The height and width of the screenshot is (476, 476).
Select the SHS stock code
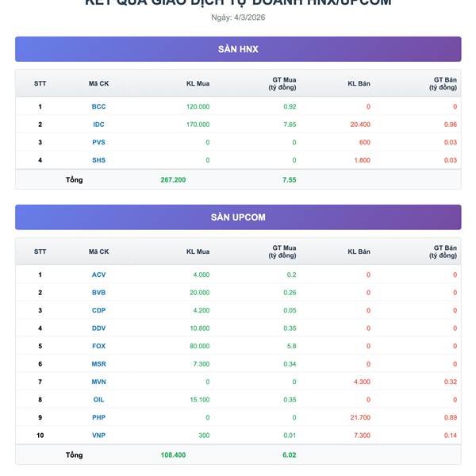click(98, 160)
